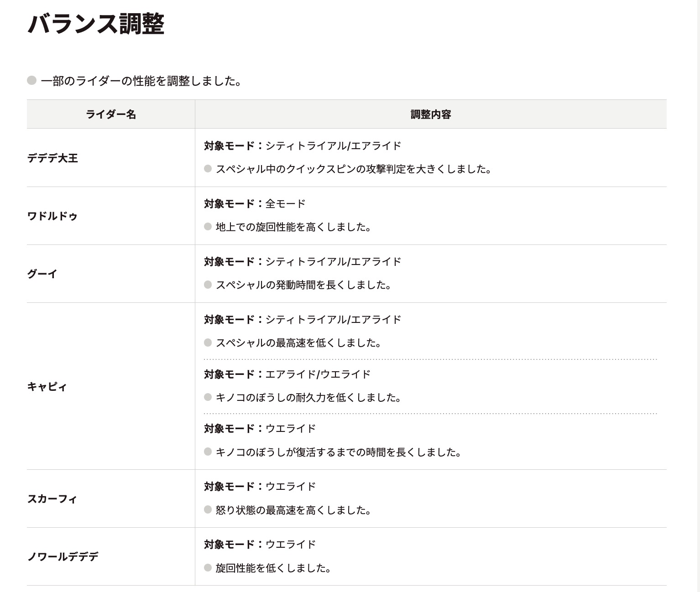Select the デデデ大王 rider name cell
This screenshot has width=700, height=592.
pyautogui.click(x=53, y=158)
